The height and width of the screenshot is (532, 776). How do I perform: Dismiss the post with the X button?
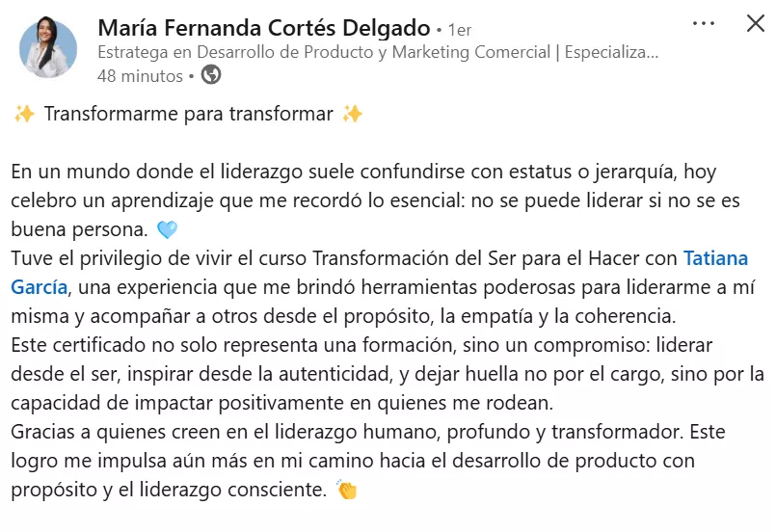tap(756, 24)
